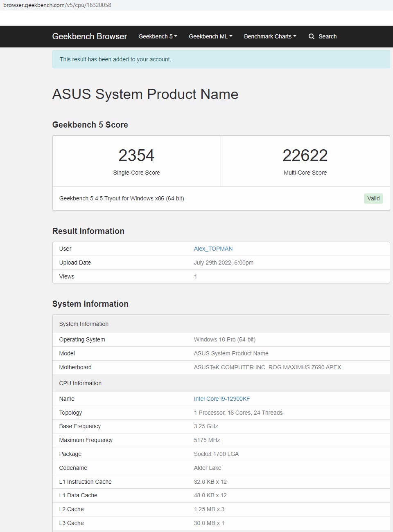Click the L3 Cache row label
393x532 pixels.
72,523
